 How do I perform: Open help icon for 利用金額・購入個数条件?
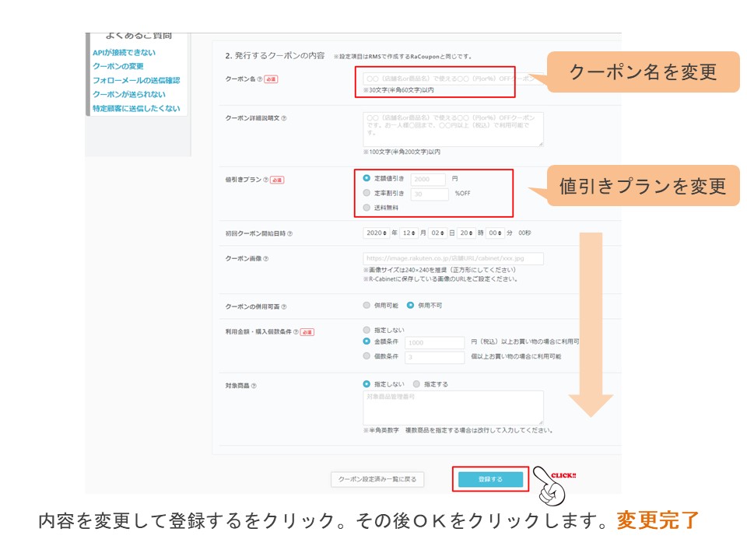tap(296, 332)
